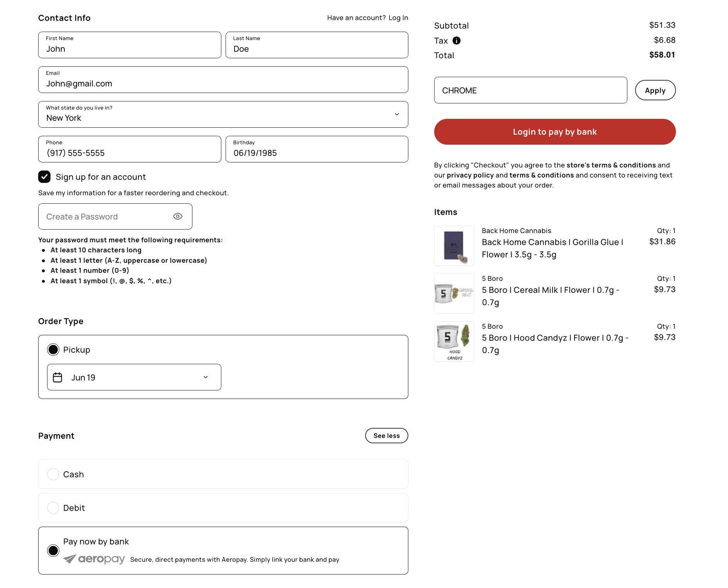Select Cash payment option
Image resolution: width=728 pixels, height=588 pixels.
[223, 474]
